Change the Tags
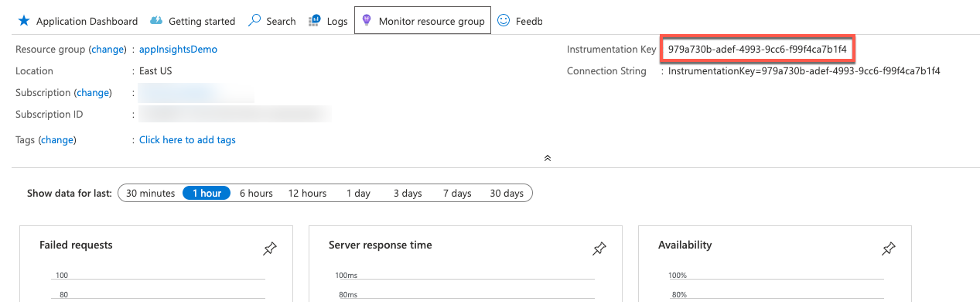This screenshot has height=302, width=980. click(57, 139)
